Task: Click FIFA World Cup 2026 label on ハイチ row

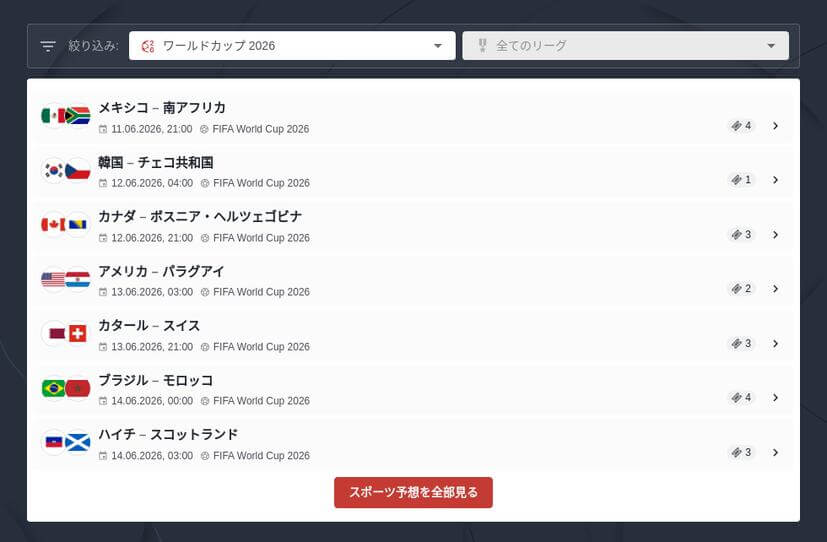Action: click(261, 456)
